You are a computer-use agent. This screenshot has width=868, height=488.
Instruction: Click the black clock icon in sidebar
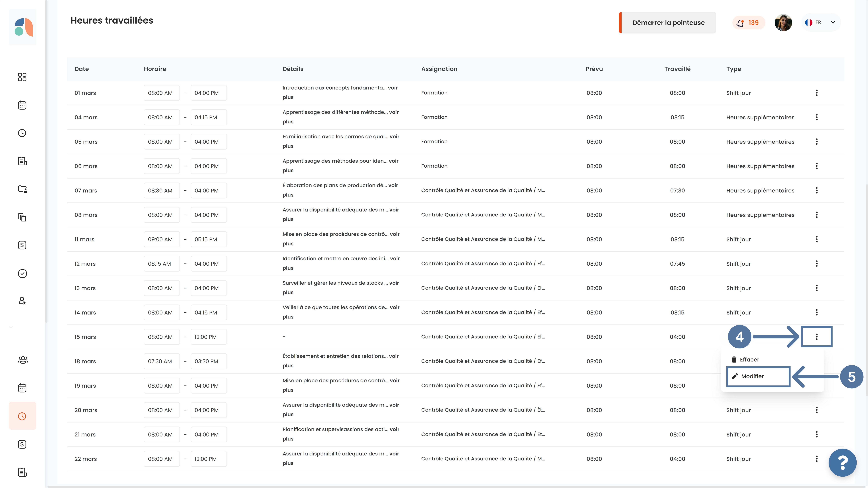(x=22, y=133)
